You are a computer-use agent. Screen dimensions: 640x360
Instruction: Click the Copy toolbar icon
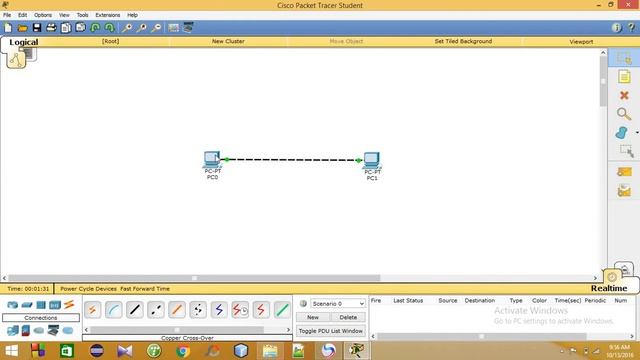(x=66, y=28)
